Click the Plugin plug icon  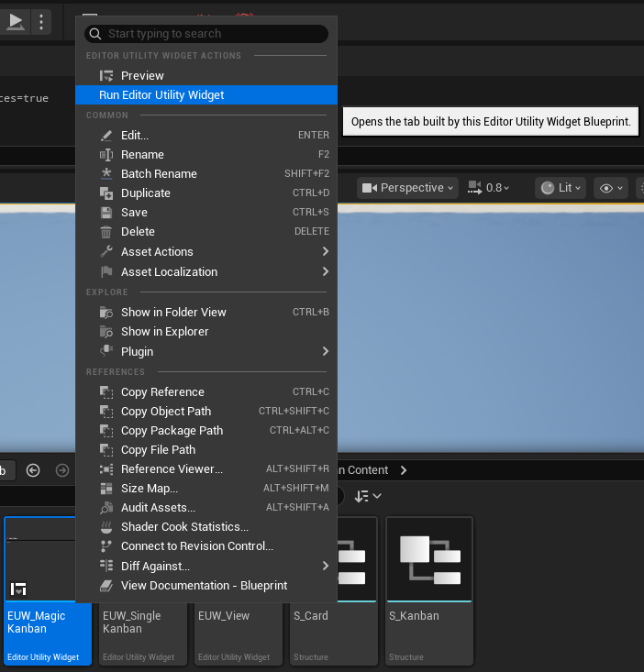[x=106, y=351]
